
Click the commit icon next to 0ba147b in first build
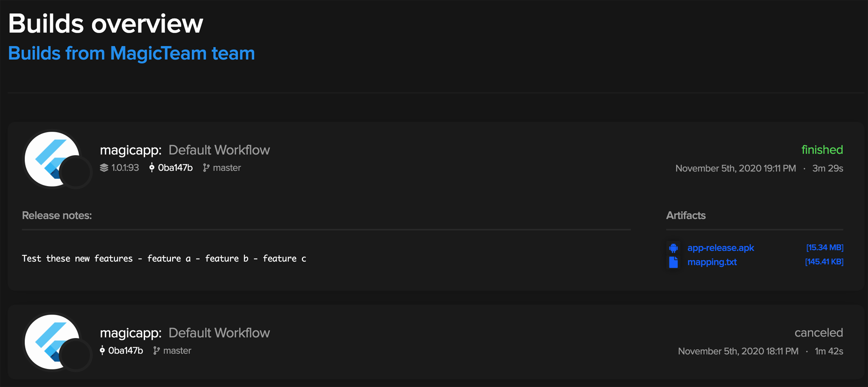(x=152, y=167)
